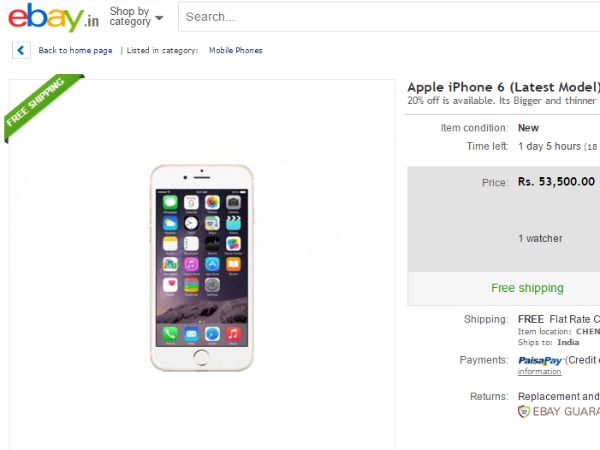The image size is (600, 450).
Task: Click the Apple iPhone 6 listing title
Action: (x=503, y=87)
